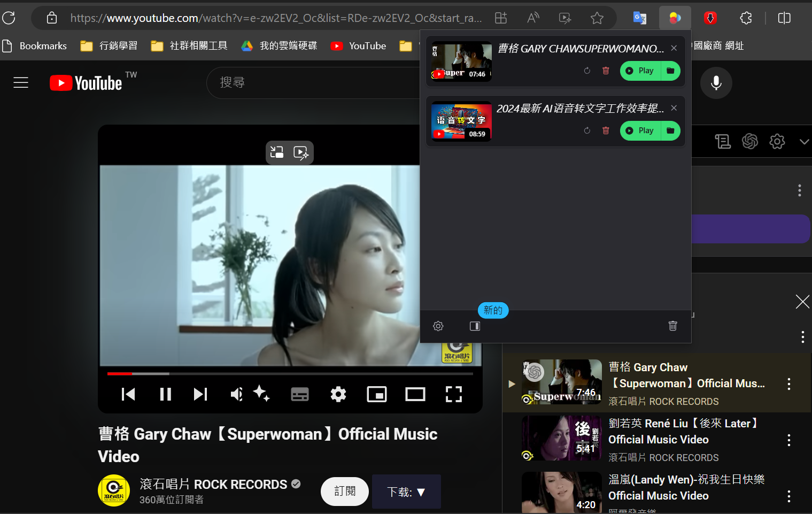Enter fullscreen video mode
812x514 pixels.
point(453,394)
